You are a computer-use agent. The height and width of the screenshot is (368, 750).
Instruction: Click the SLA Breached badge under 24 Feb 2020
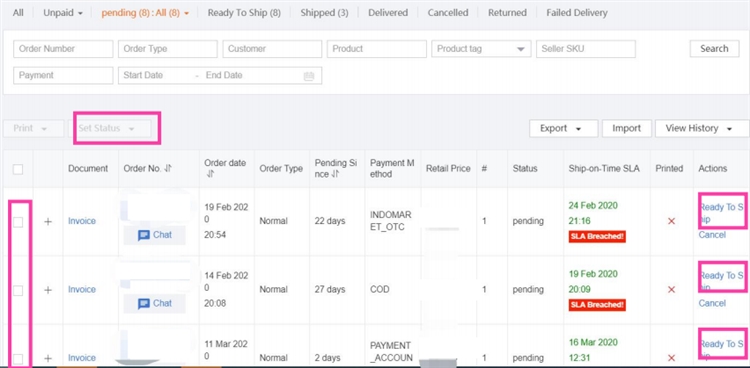point(597,236)
